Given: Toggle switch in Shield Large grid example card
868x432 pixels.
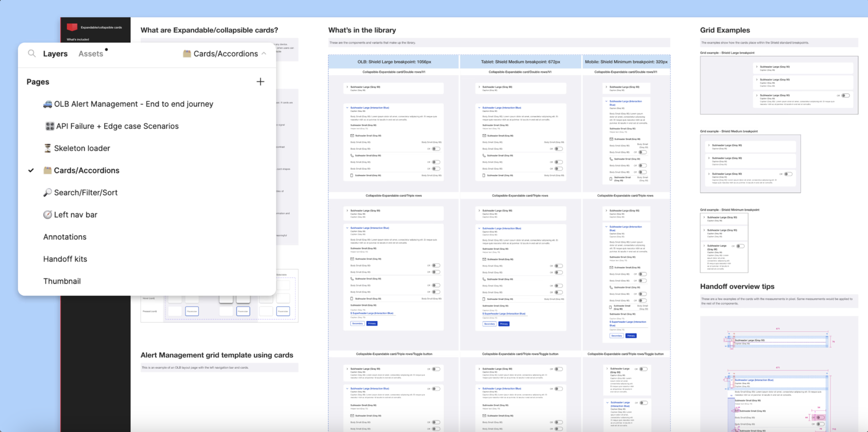Looking at the screenshot, I should pyautogui.click(x=845, y=95).
